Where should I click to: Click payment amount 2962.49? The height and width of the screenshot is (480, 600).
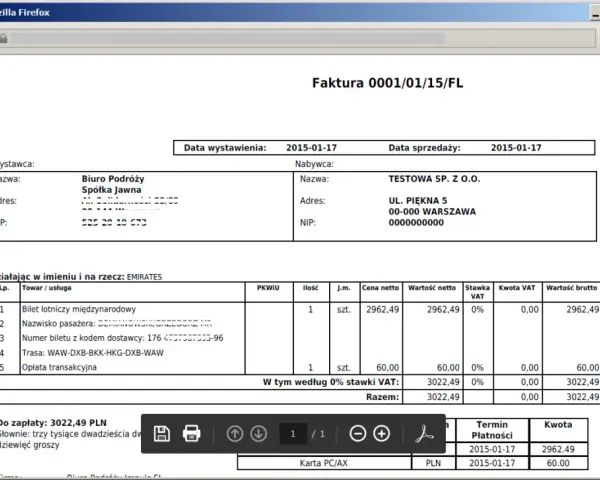click(x=558, y=449)
